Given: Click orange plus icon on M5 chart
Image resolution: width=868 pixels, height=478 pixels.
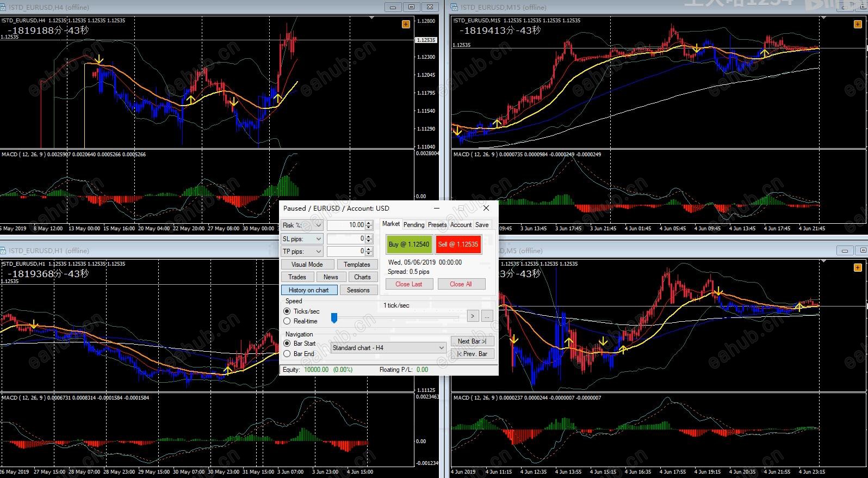Looking at the screenshot, I should click(858, 267).
